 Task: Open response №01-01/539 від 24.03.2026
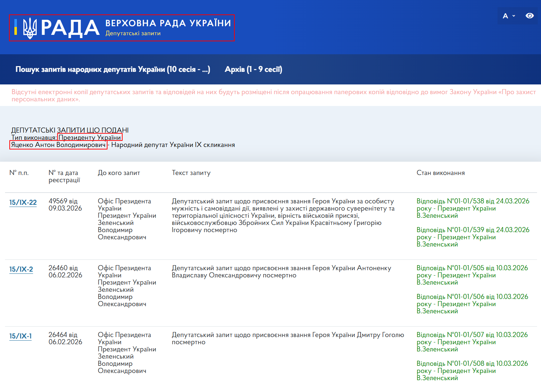[x=473, y=237]
